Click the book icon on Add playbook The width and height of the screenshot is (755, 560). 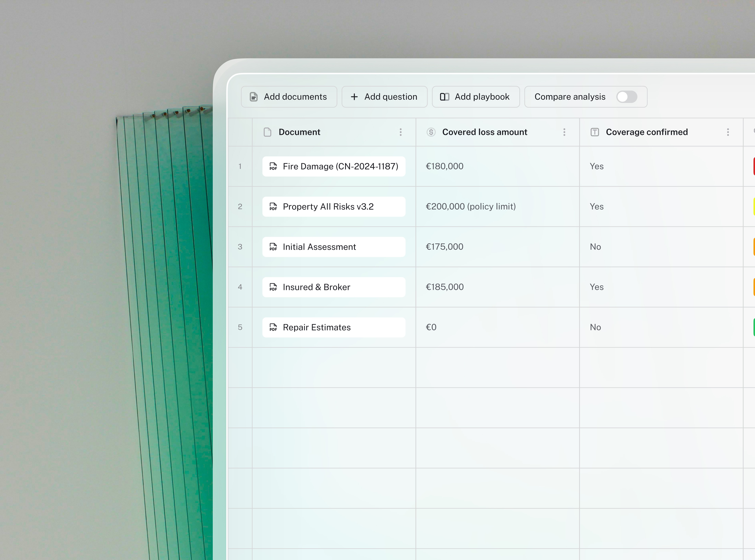click(444, 97)
